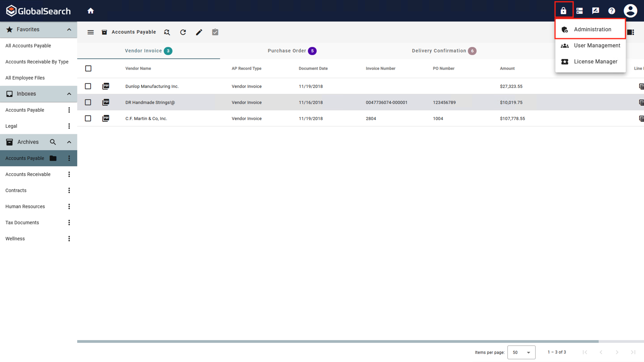This screenshot has height=362, width=644.
Task: Open User Management settings
Action: pos(597,45)
